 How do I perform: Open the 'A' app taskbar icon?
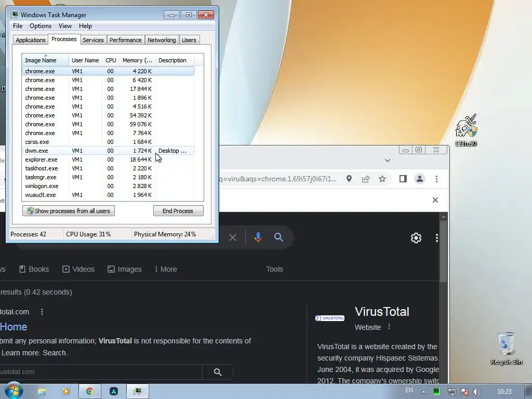114,392
